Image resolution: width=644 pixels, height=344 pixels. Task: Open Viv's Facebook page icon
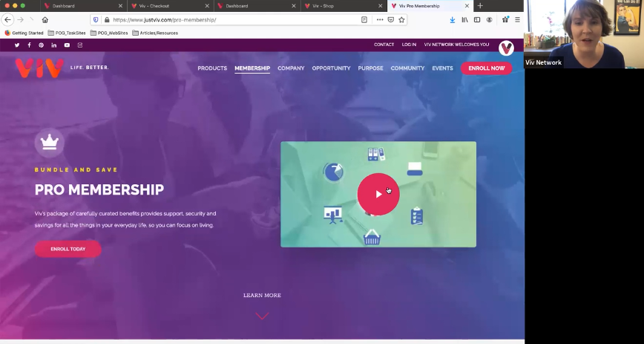(x=29, y=45)
